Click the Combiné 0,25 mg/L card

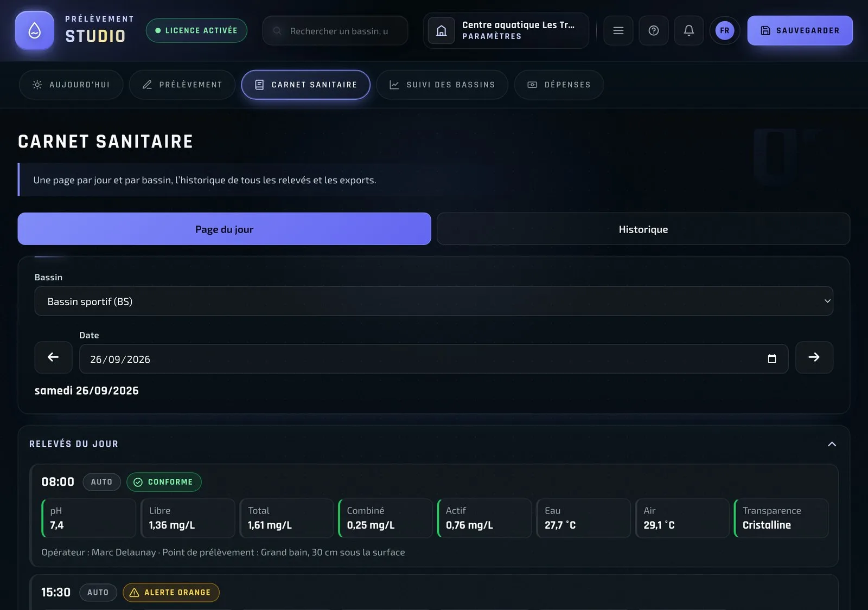coord(386,518)
